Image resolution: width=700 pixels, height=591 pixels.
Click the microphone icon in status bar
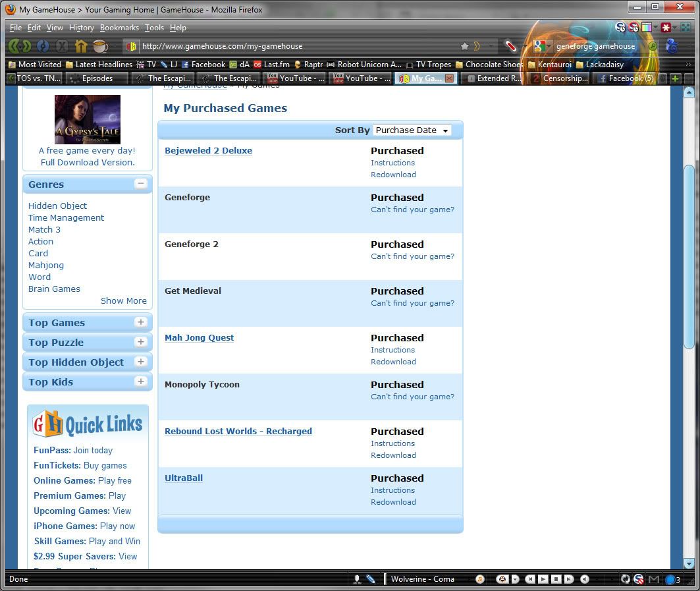pos(357,579)
